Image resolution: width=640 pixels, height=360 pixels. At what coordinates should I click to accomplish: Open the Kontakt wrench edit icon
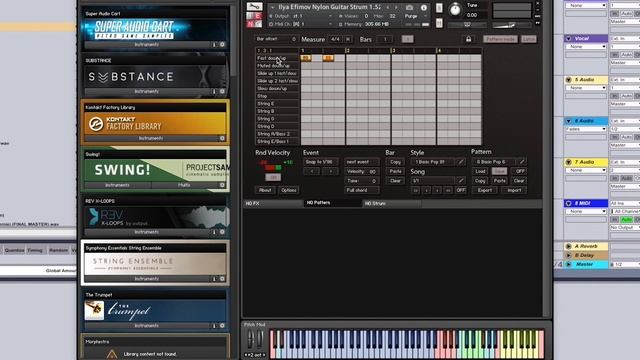pyautogui.click(x=254, y=7)
